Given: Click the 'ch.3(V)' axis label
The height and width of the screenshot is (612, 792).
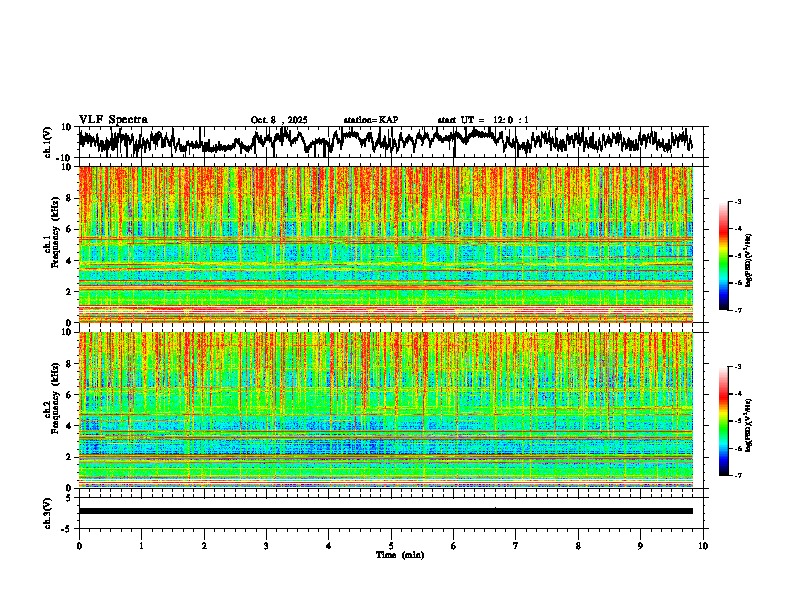Looking at the screenshot, I should point(48,513).
